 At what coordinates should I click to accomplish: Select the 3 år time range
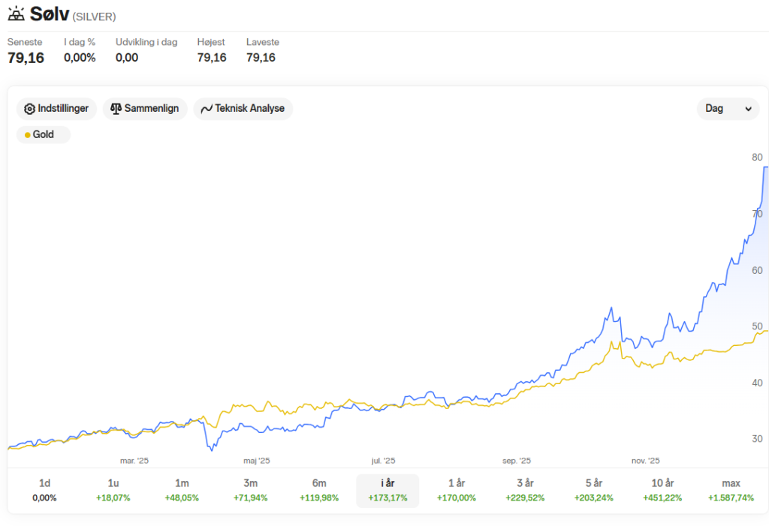525,491
